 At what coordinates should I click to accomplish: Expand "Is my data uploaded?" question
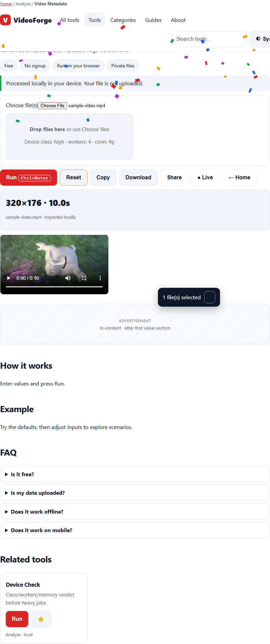point(135,493)
